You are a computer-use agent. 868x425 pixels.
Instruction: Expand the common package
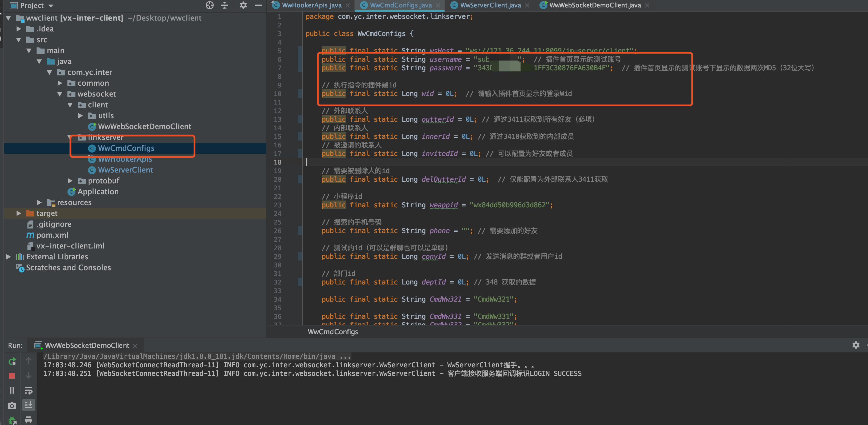pos(60,83)
